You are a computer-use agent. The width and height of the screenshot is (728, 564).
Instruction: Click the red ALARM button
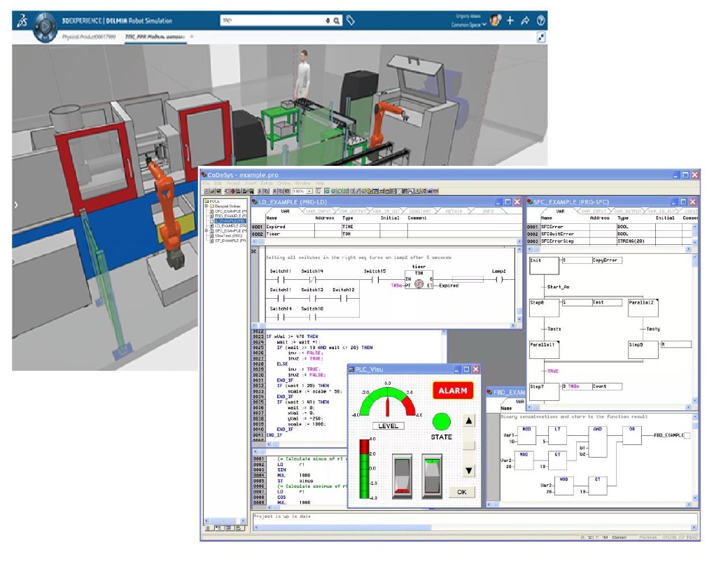click(452, 390)
